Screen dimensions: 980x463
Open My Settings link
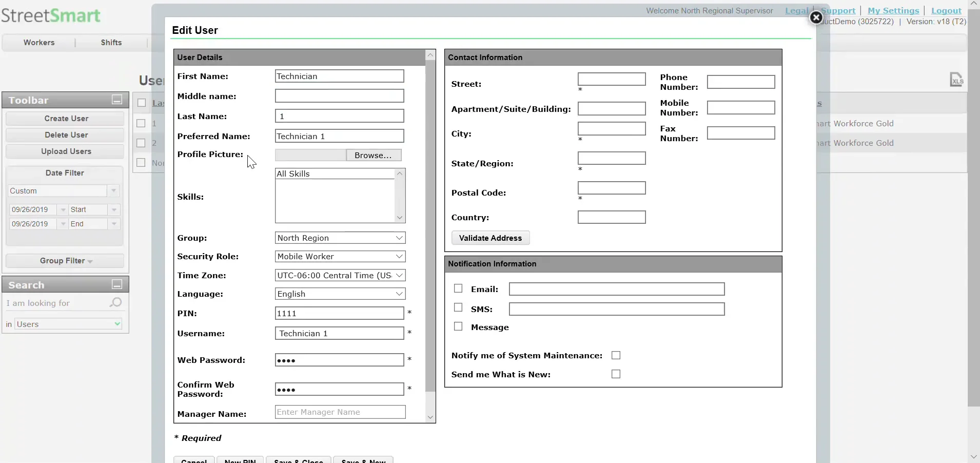click(893, 11)
